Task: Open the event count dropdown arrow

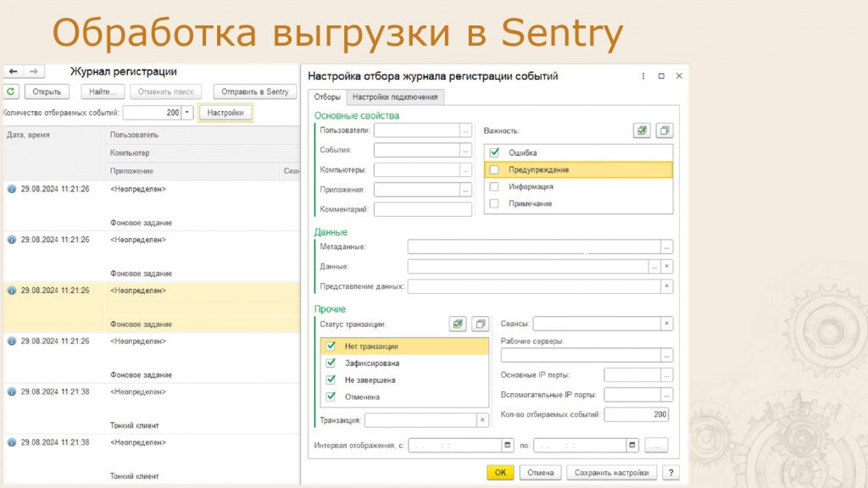Action: 187,113
